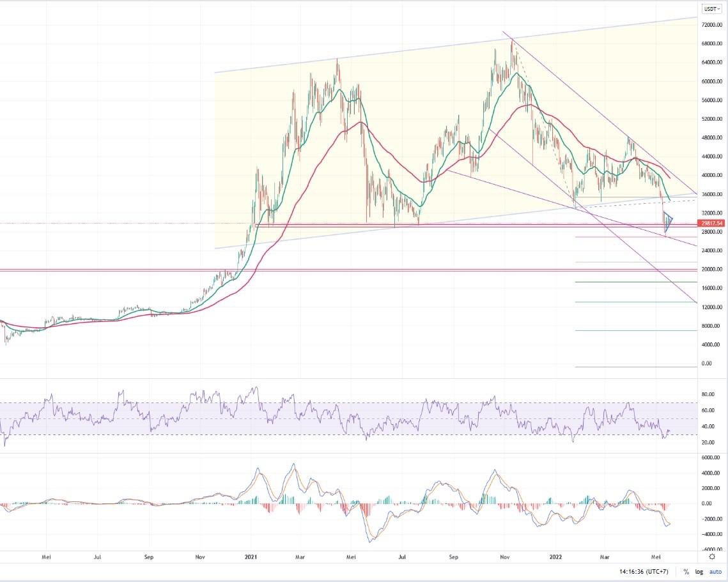
Task: Click the red 29817.54 current price label
Action: click(x=712, y=223)
